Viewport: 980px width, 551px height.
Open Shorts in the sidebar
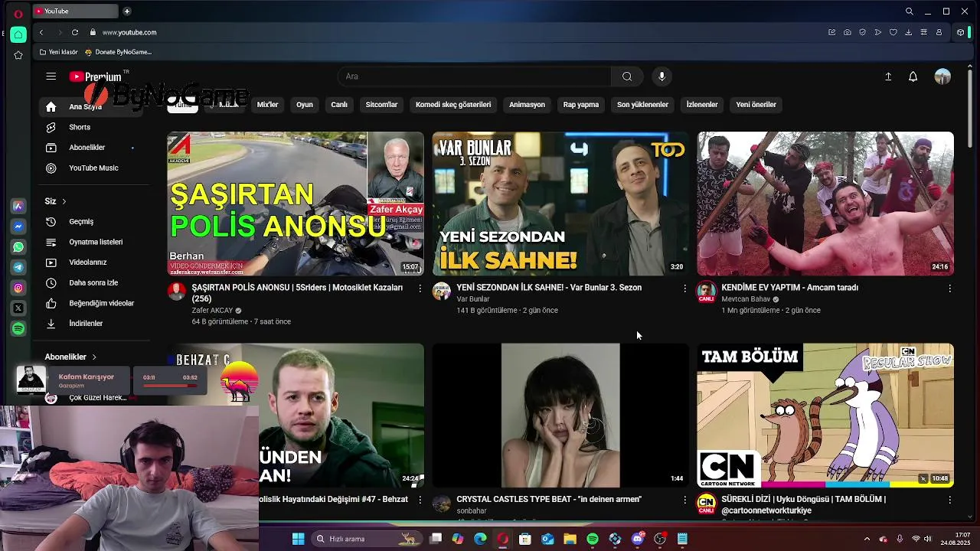(90, 127)
